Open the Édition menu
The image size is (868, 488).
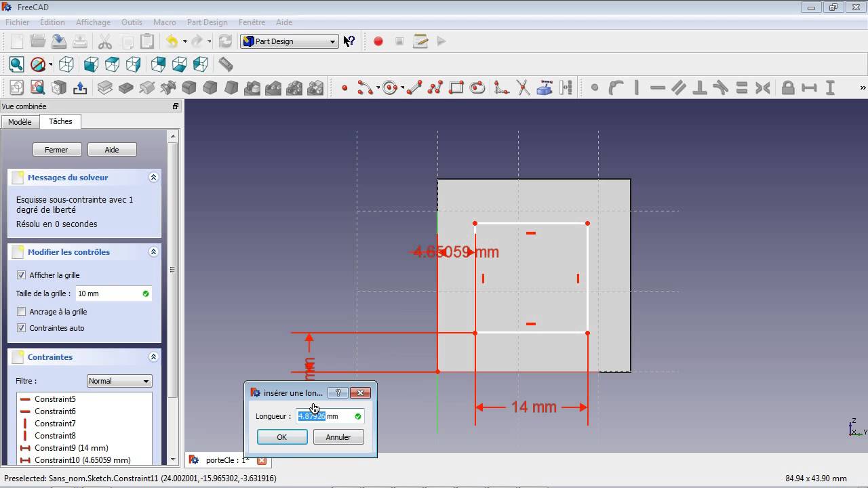tap(52, 22)
